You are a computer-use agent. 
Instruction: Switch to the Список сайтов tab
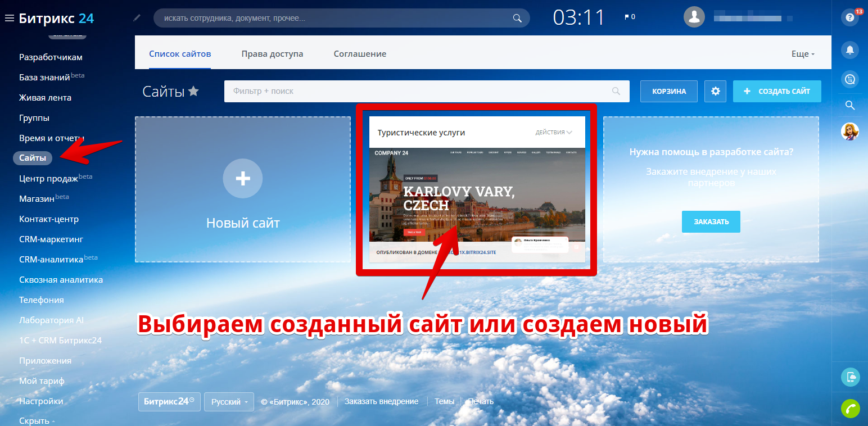[180, 54]
